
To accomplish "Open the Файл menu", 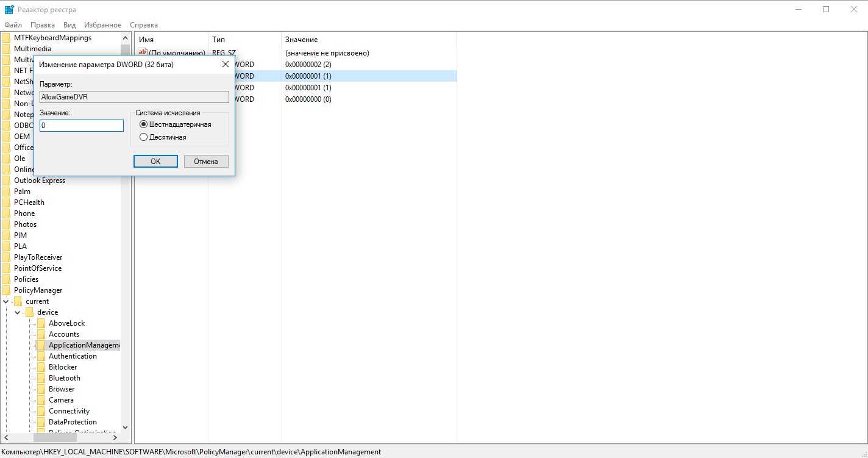I will pyautogui.click(x=13, y=25).
